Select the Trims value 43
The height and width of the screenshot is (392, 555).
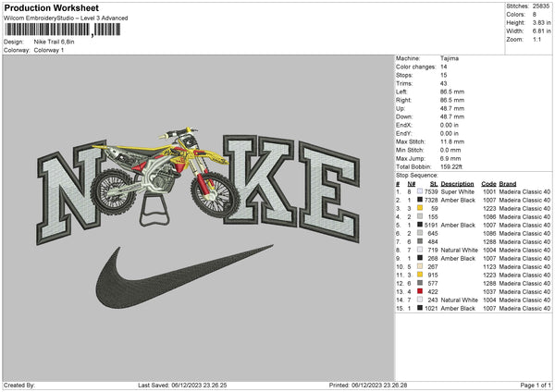pyautogui.click(x=443, y=83)
